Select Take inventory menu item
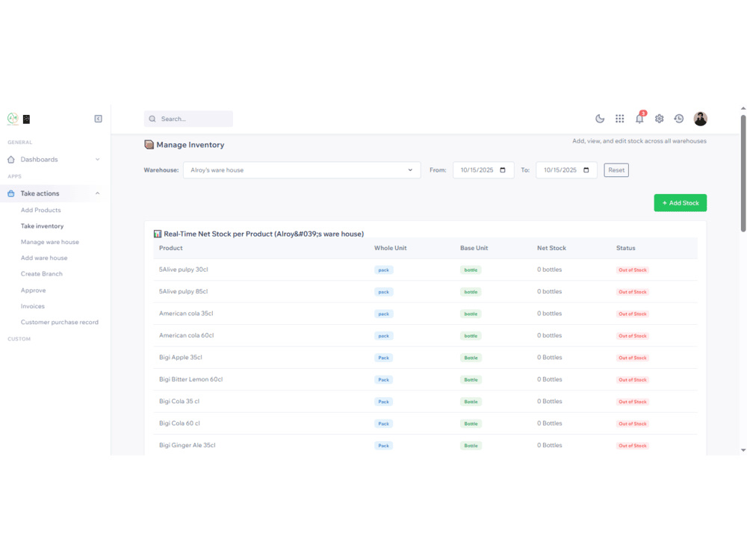 click(x=42, y=226)
